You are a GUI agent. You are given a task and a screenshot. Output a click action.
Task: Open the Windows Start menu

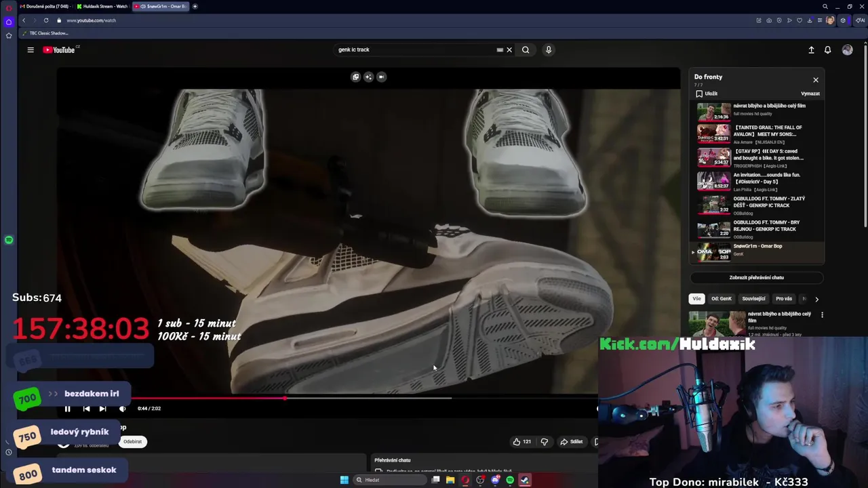pyautogui.click(x=344, y=480)
